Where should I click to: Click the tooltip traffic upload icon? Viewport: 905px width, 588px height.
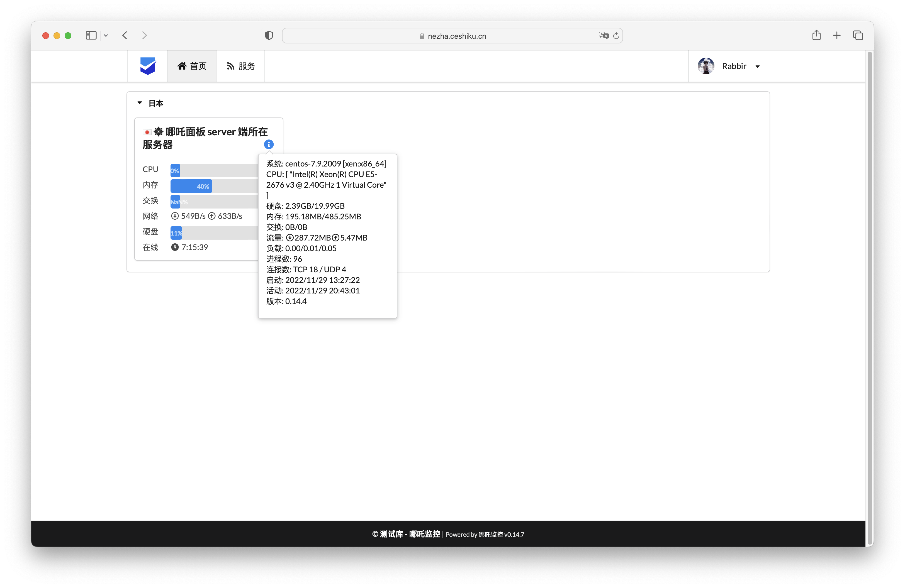(x=335, y=238)
